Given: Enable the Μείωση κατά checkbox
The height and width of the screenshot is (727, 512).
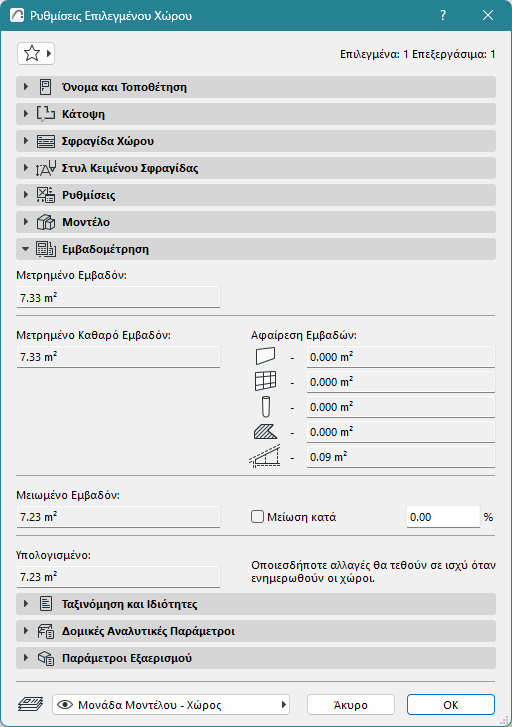Looking at the screenshot, I should pos(257,517).
